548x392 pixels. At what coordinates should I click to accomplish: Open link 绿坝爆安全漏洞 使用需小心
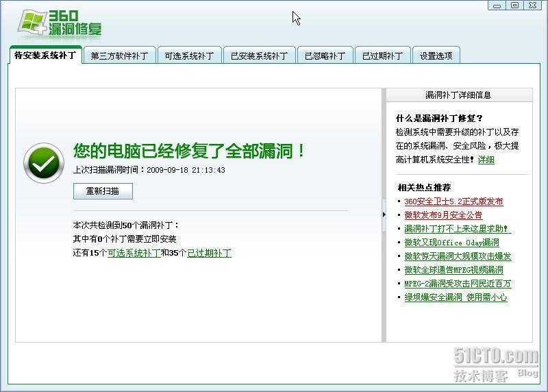pos(456,297)
